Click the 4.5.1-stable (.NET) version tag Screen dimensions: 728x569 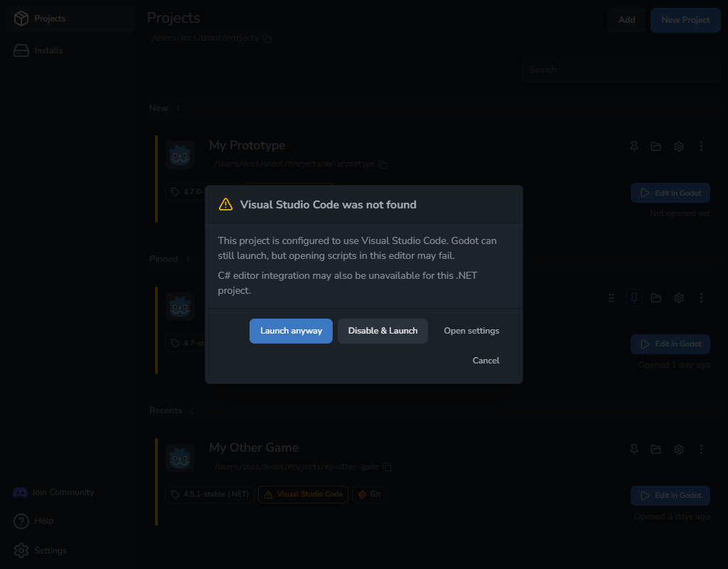(210, 494)
